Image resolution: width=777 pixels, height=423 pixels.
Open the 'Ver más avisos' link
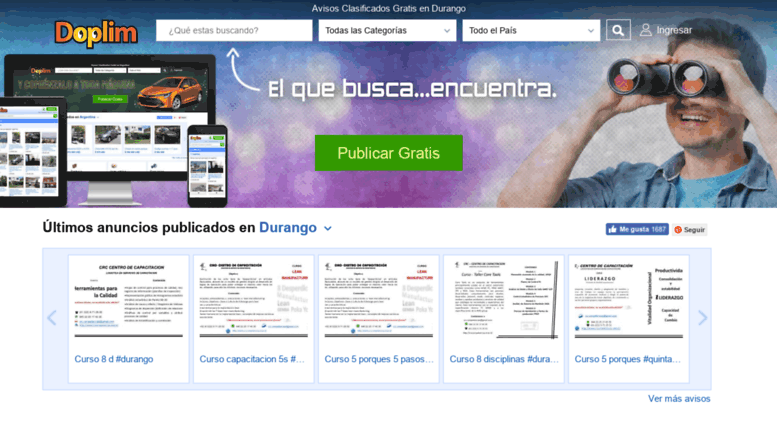click(x=679, y=399)
